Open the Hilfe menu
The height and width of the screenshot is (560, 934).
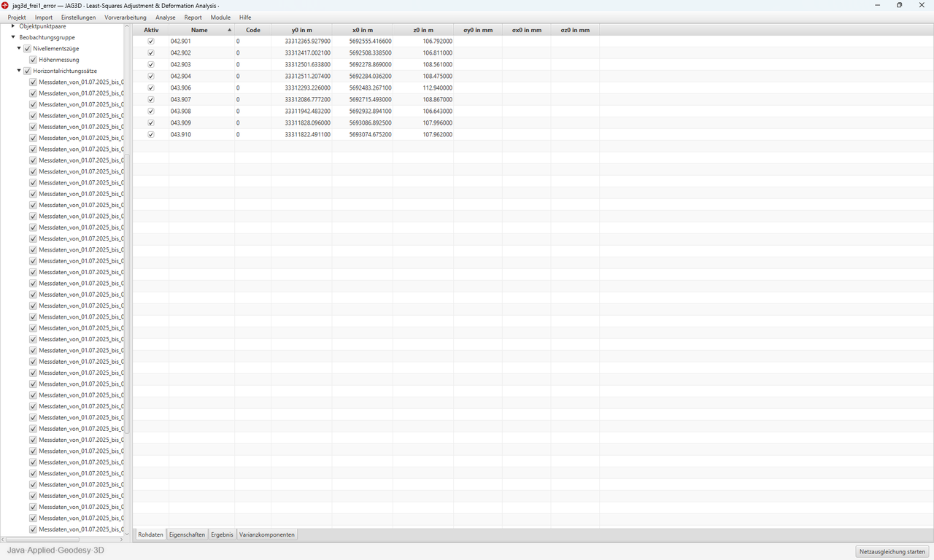click(x=245, y=17)
